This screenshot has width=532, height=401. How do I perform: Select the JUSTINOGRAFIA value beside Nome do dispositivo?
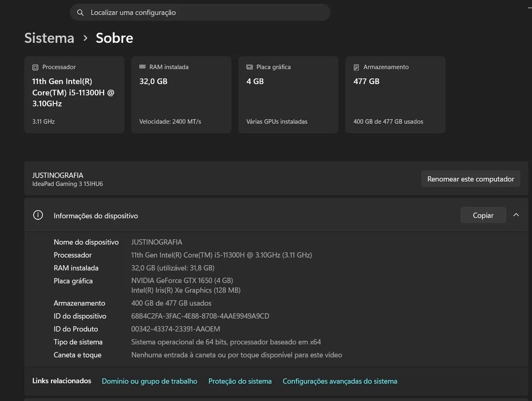click(157, 242)
